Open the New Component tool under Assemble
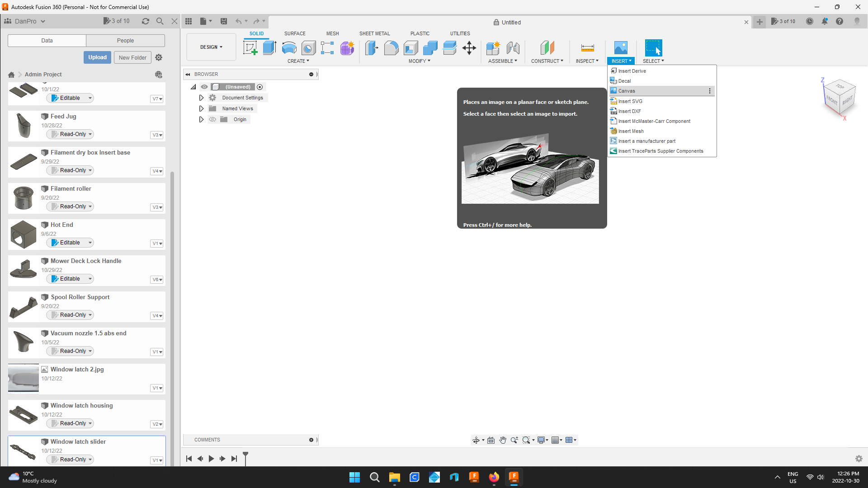Screen dimensions: 868x488 pyautogui.click(x=494, y=48)
